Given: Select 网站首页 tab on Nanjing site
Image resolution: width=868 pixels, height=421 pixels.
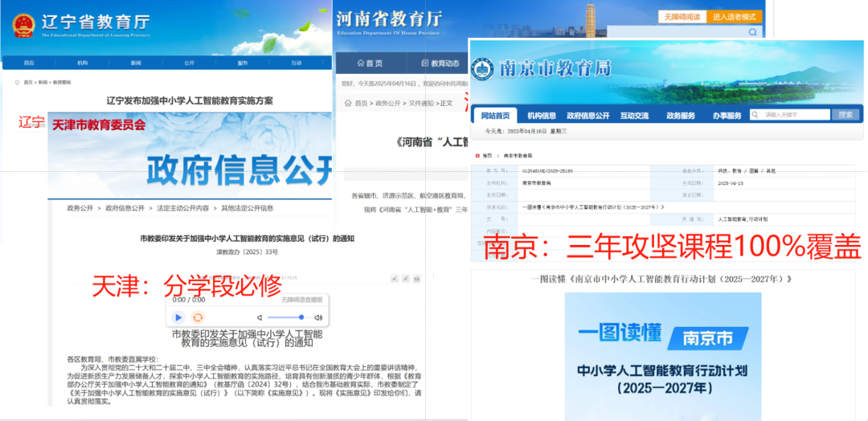Looking at the screenshot, I should pos(495,116).
